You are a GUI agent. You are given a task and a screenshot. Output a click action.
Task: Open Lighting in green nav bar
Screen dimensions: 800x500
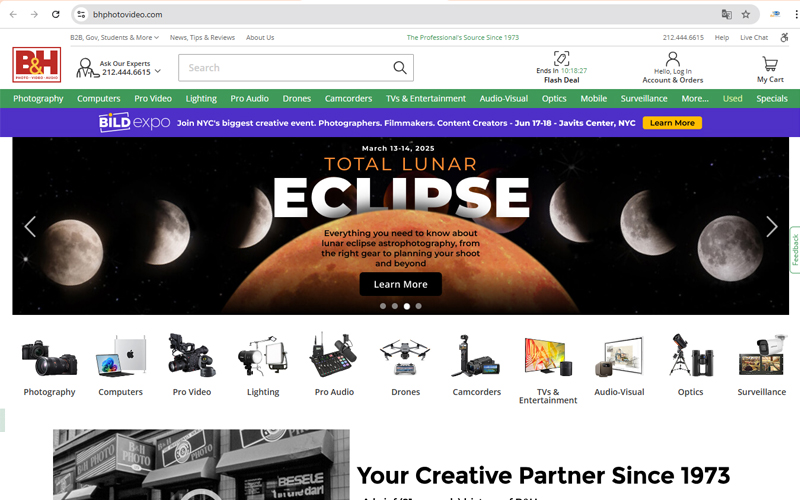coord(201,98)
